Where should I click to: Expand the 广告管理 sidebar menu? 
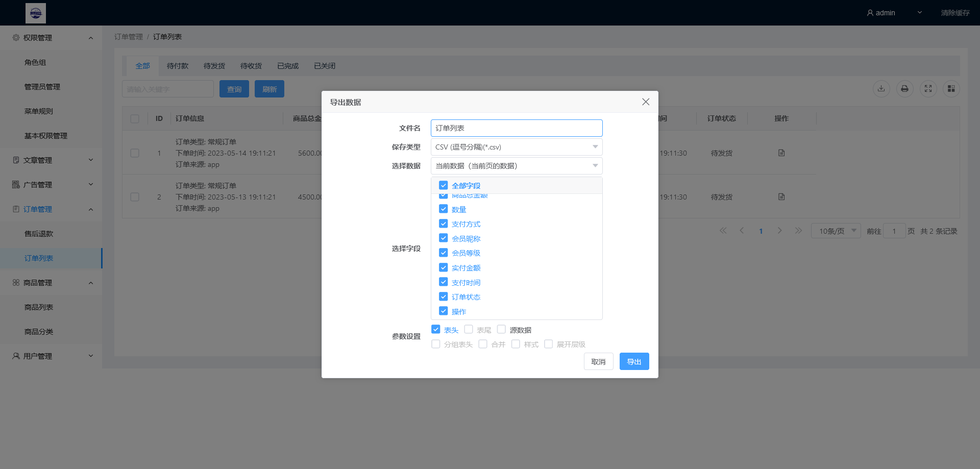pos(51,185)
